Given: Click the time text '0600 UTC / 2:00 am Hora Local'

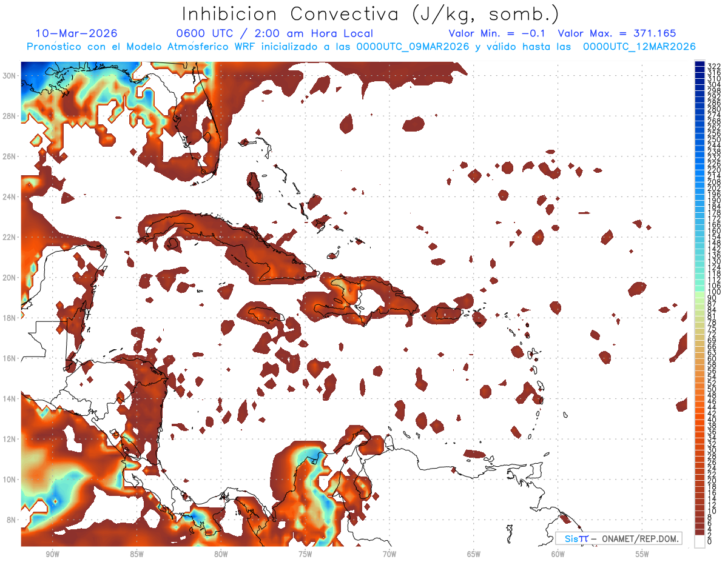Looking at the screenshot, I should 274,33.
